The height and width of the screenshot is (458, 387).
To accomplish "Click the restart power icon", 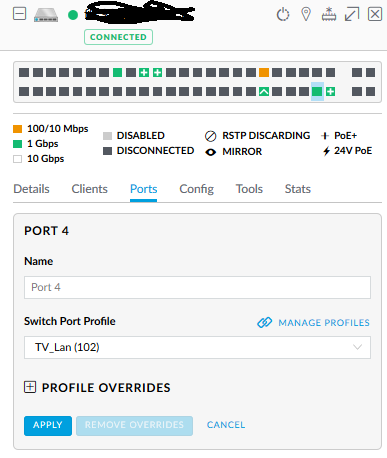I will [x=283, y=14].
